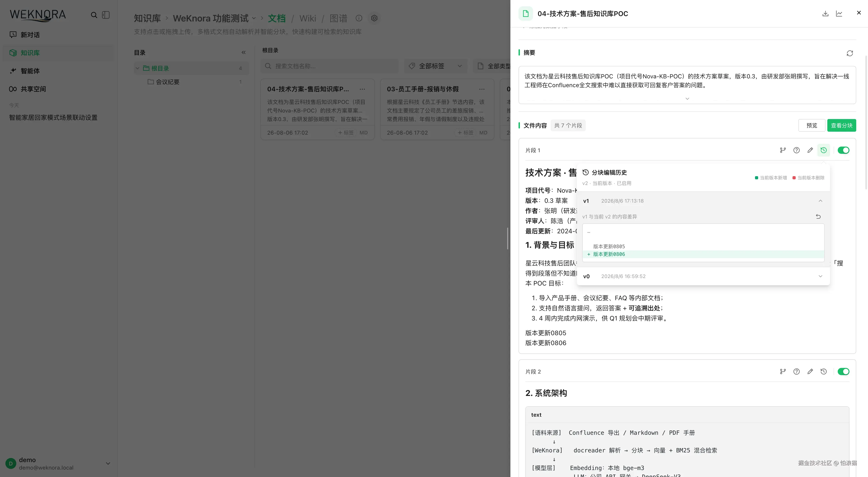Open more options on 03-员工手册 card
This screenshot has width=868, height=477.
pos(482,89)
